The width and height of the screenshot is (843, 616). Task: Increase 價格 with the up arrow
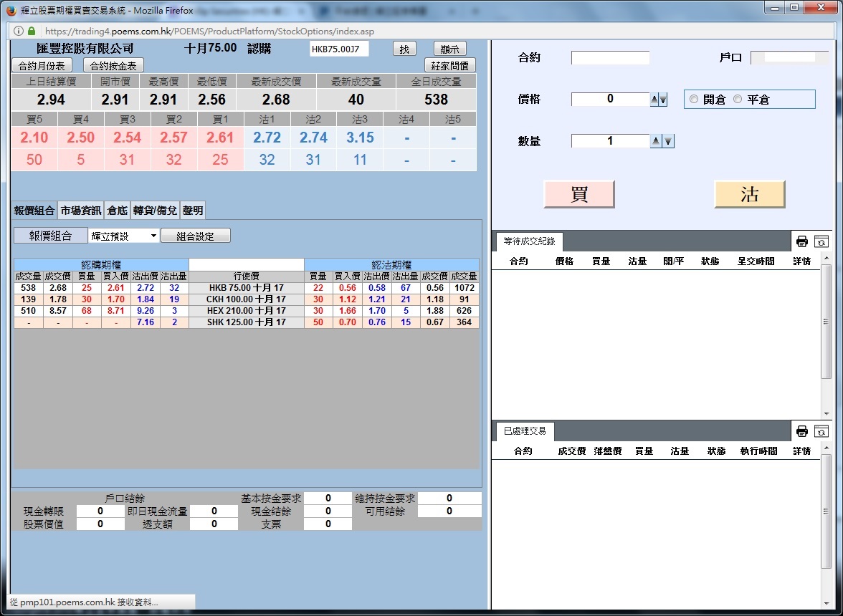coord(654,100)
